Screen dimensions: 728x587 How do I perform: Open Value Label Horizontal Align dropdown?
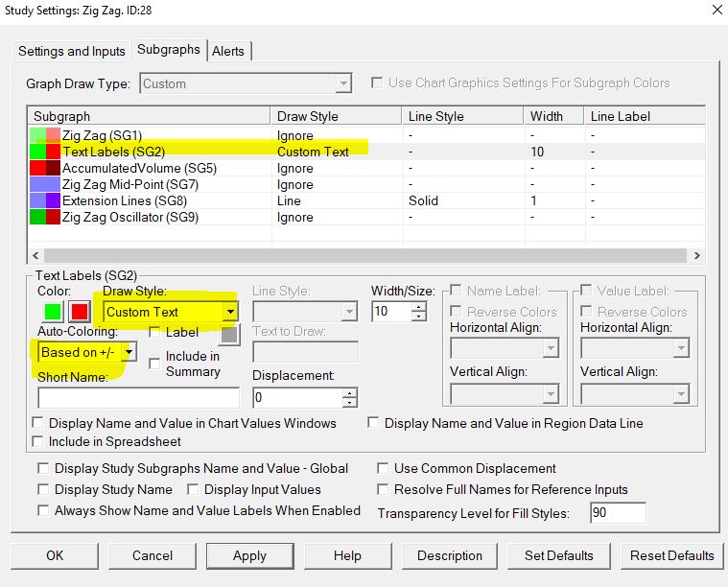(x=635, y=348)
